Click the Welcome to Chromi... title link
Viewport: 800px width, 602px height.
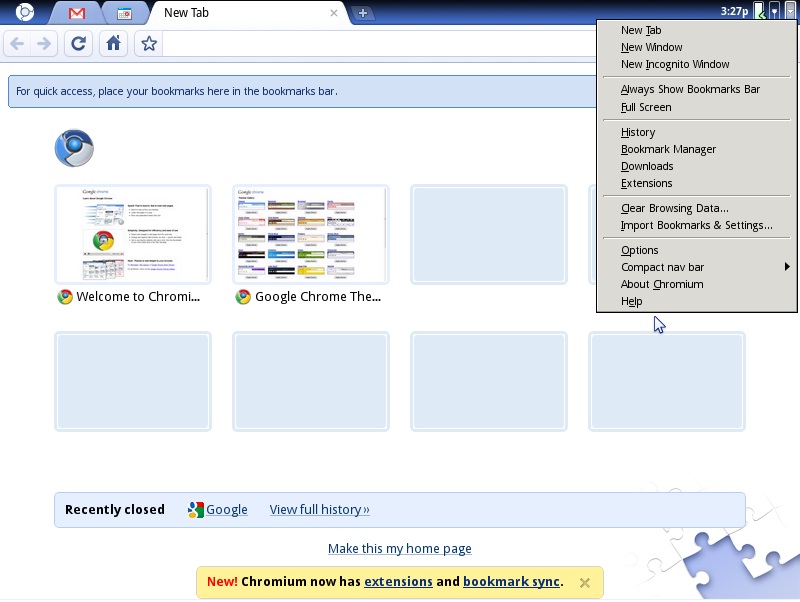[x=138, y=296]
